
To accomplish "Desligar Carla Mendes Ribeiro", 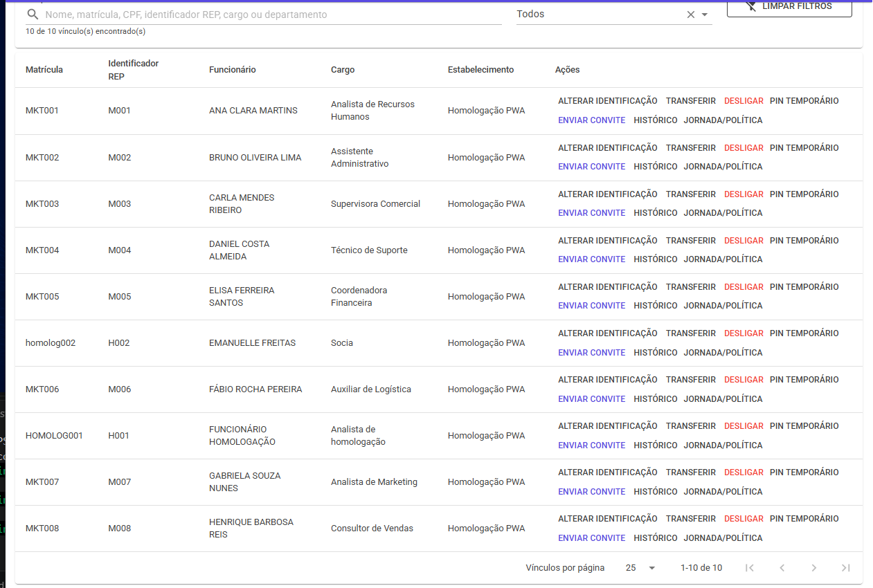I will [x=744, y=194].
